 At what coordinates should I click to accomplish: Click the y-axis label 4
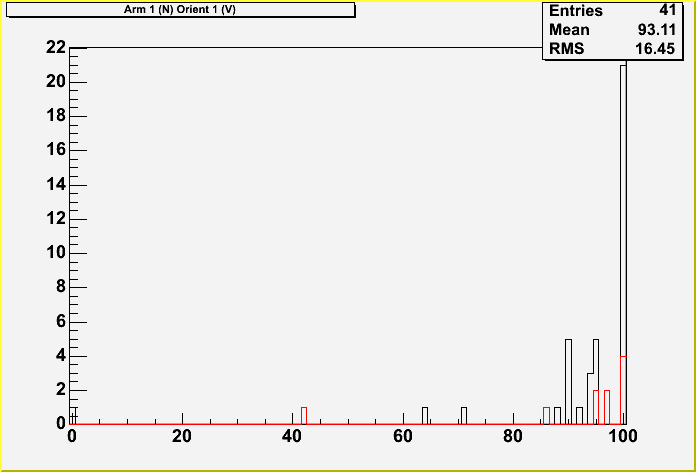coord(61,357)
